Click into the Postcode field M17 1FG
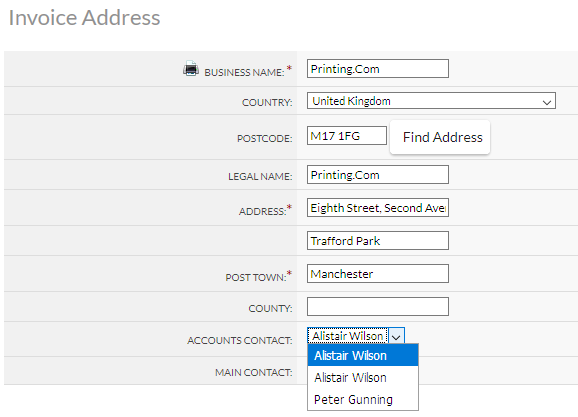Image resolution: width=578 pixels, height=417 pixels. tap(347, 136)
